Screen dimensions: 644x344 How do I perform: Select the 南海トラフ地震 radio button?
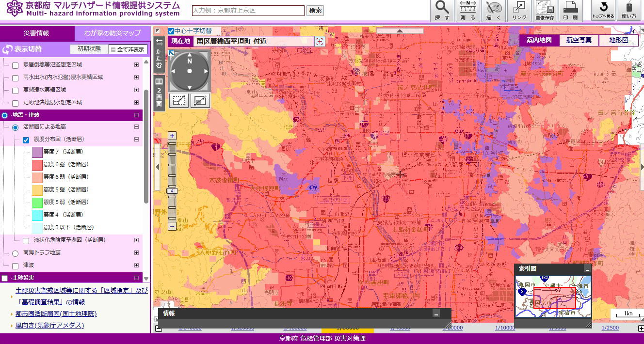click(x=15, y=253)
